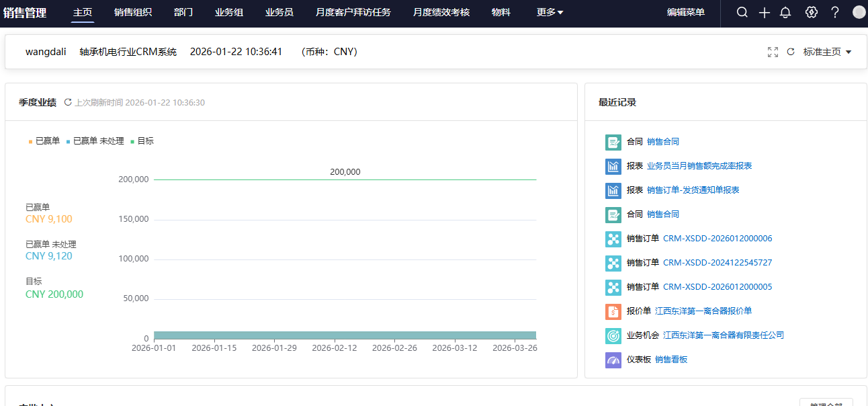Refresh the 季度业绩 chart data
868x406 pixels.
point(67,102)
